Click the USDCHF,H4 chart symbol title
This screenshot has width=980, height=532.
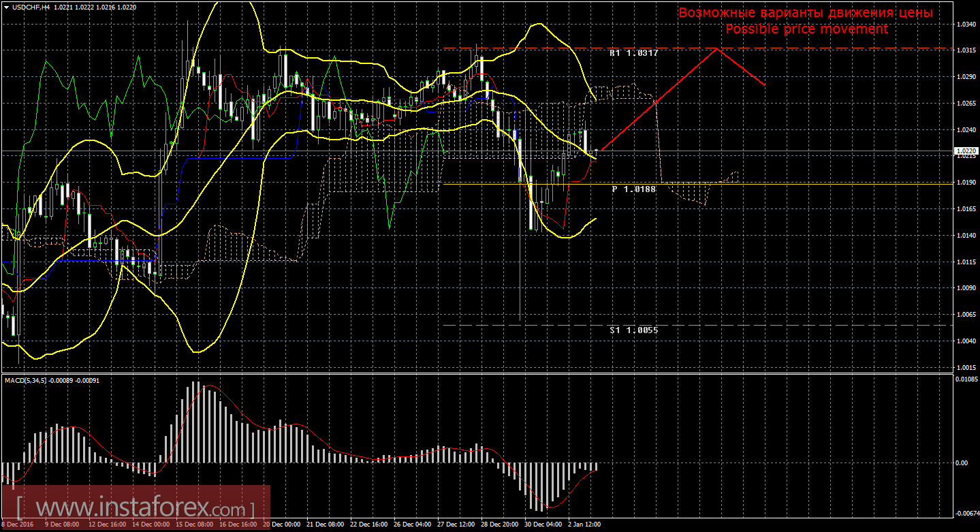(x=33, y=6)
